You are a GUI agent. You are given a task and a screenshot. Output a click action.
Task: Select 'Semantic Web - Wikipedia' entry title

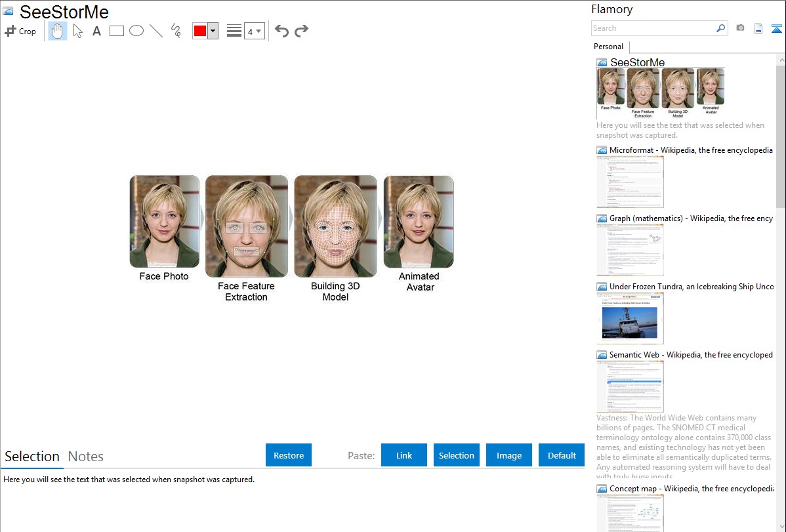pyautogui.click(x=691, y=354)
